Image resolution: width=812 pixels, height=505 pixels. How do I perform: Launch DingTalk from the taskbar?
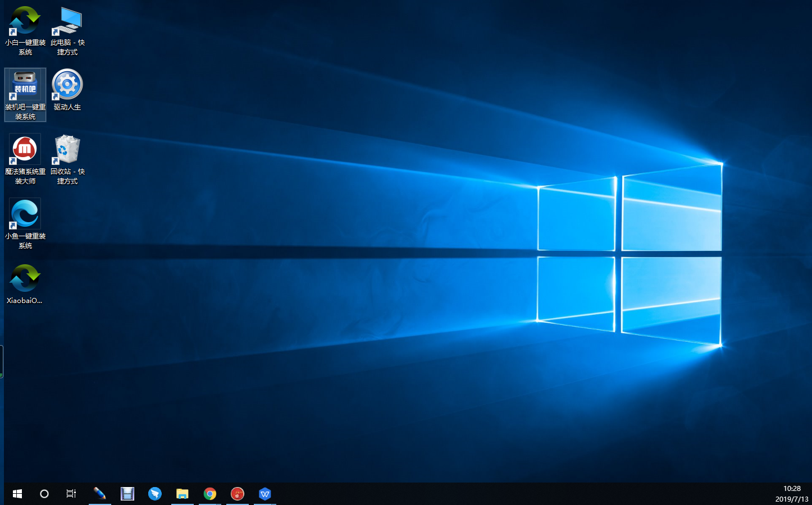pos(155,494)
